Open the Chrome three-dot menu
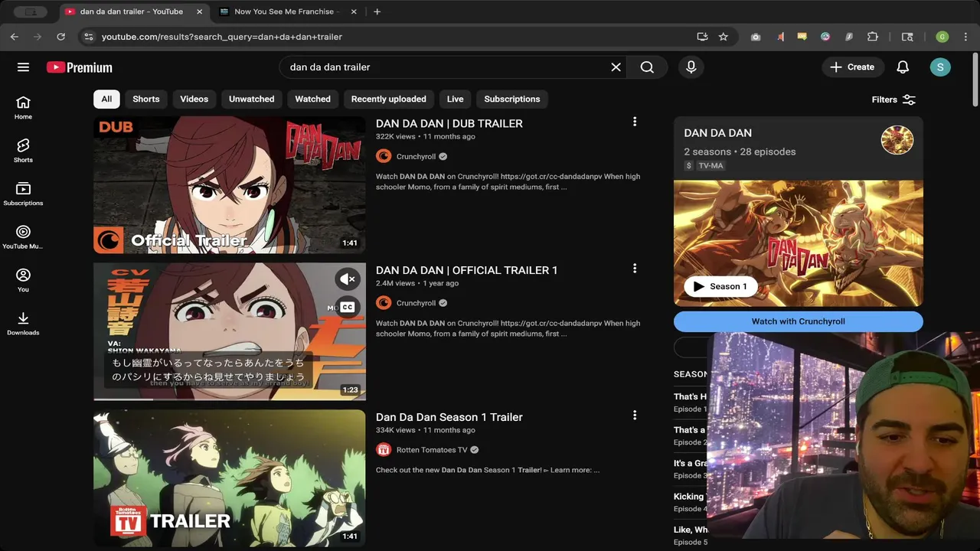The image size is (980, 551). (x=966, y=37)
